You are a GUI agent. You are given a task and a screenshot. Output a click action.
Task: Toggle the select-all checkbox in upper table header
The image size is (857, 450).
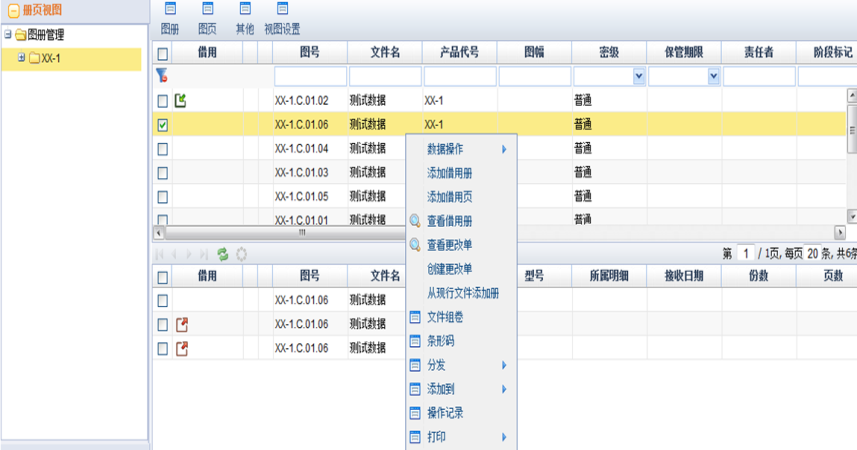click(x=163, y=53)
